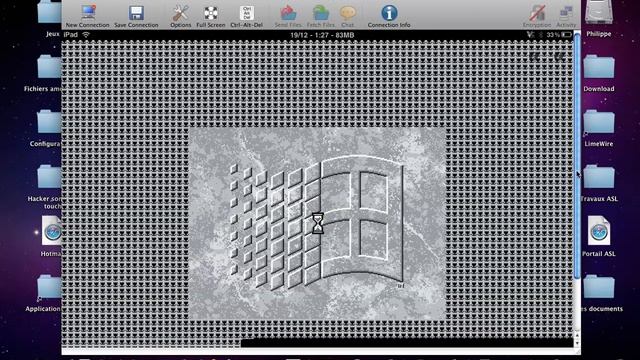Show Connection Info
This screenshot has height=360, width=640.
click(x=389, y=16)
